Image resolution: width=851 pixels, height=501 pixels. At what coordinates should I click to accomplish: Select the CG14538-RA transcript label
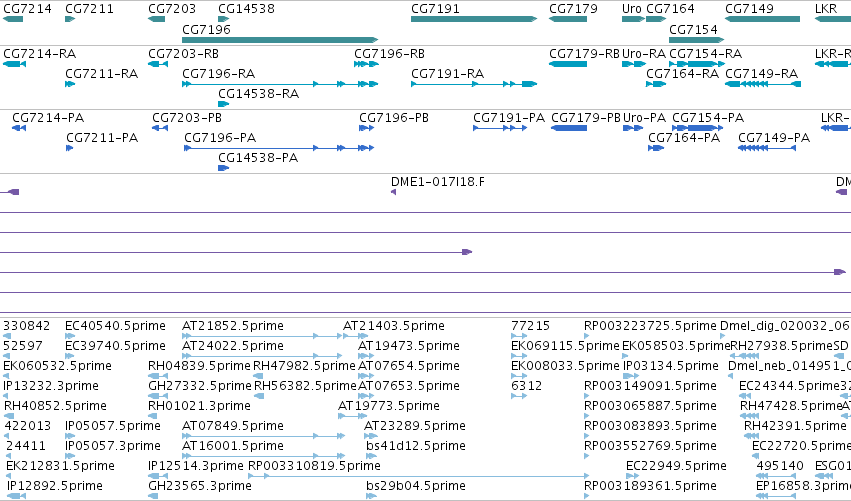258,94
